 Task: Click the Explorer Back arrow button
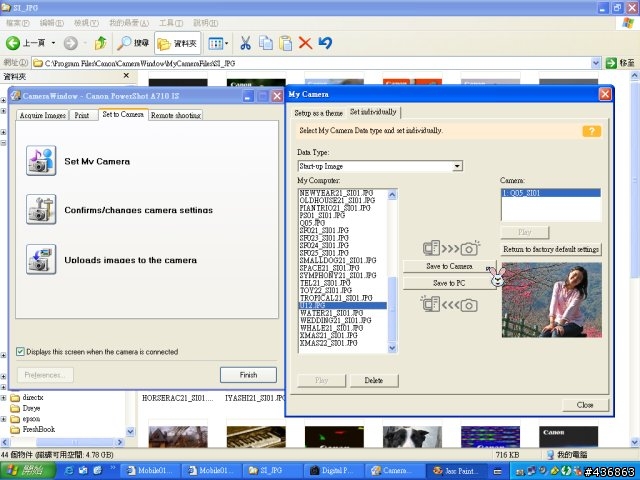point(13,43)
